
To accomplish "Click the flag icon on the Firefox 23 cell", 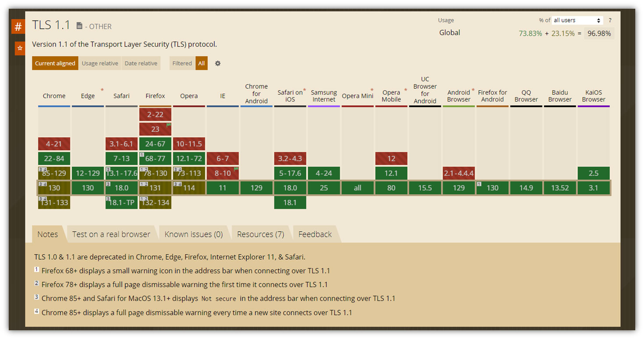I will (x=168, y=126).
